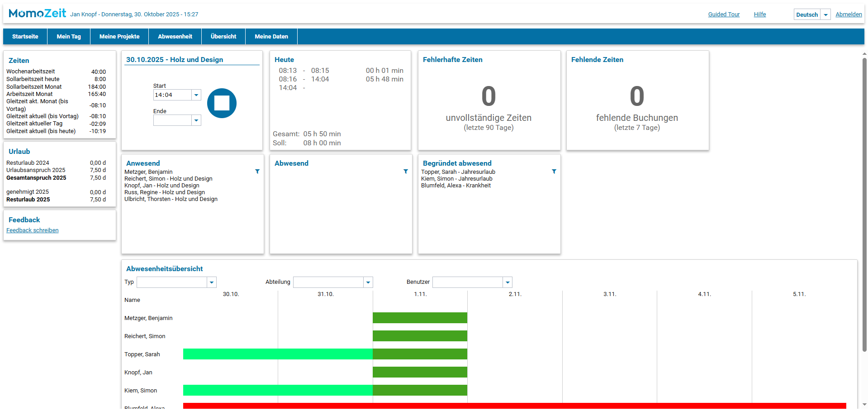Filter the Abwesend list
The width and height of the screenshot is (868, 416).
406,172
